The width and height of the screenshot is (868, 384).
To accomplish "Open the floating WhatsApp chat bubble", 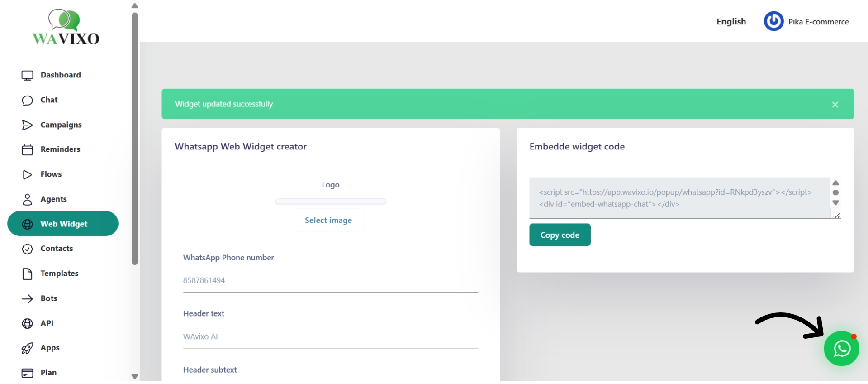I will 841,348.
